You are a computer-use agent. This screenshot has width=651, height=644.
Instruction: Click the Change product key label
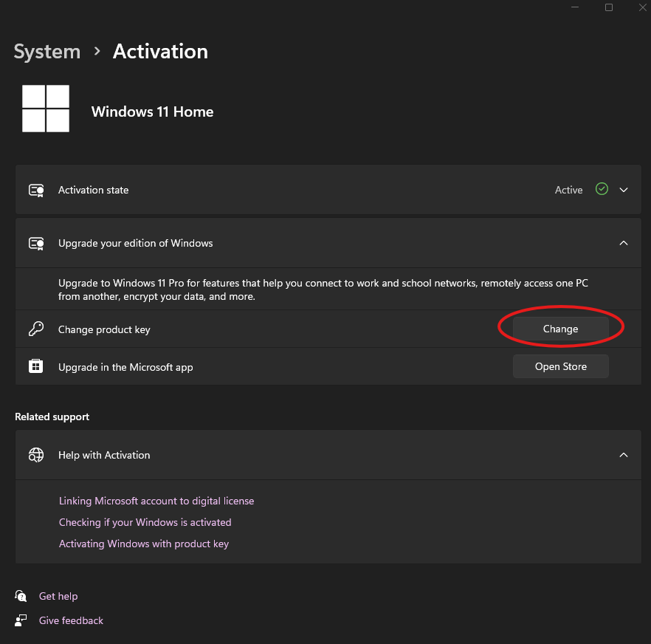[104, 329]
